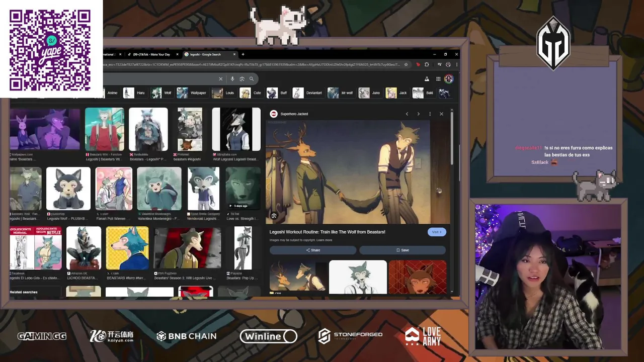Clear the search box with the X icon

click(220, 79)
